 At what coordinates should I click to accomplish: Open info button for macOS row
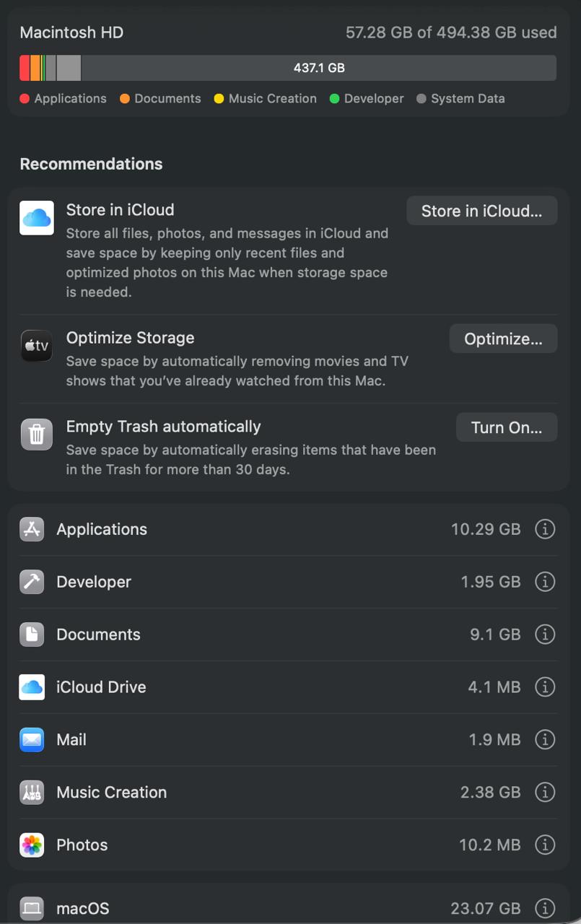[x=545, y=908]
